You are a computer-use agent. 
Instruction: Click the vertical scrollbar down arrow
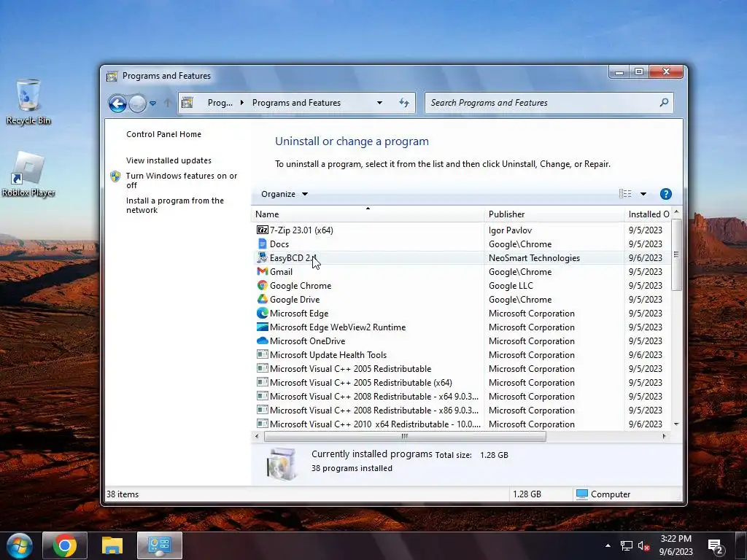click(676, 424)
